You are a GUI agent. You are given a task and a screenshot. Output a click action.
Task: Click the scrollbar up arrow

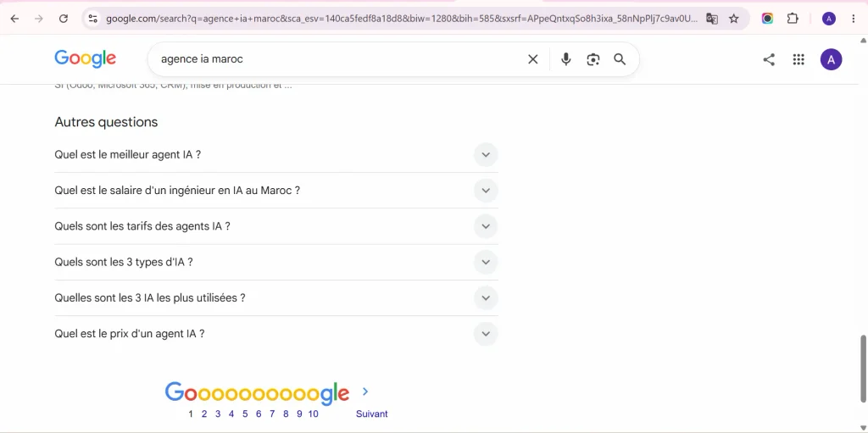click(862, 40)
